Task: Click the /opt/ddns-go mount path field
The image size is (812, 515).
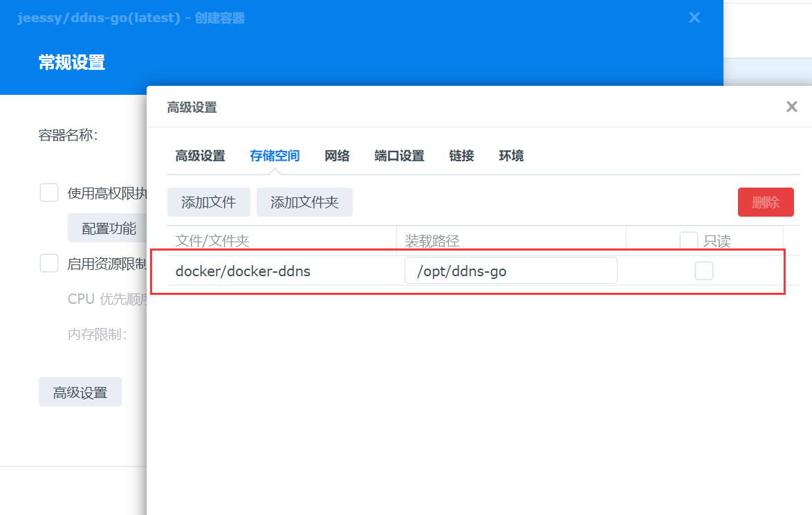Action: point(510,271)
